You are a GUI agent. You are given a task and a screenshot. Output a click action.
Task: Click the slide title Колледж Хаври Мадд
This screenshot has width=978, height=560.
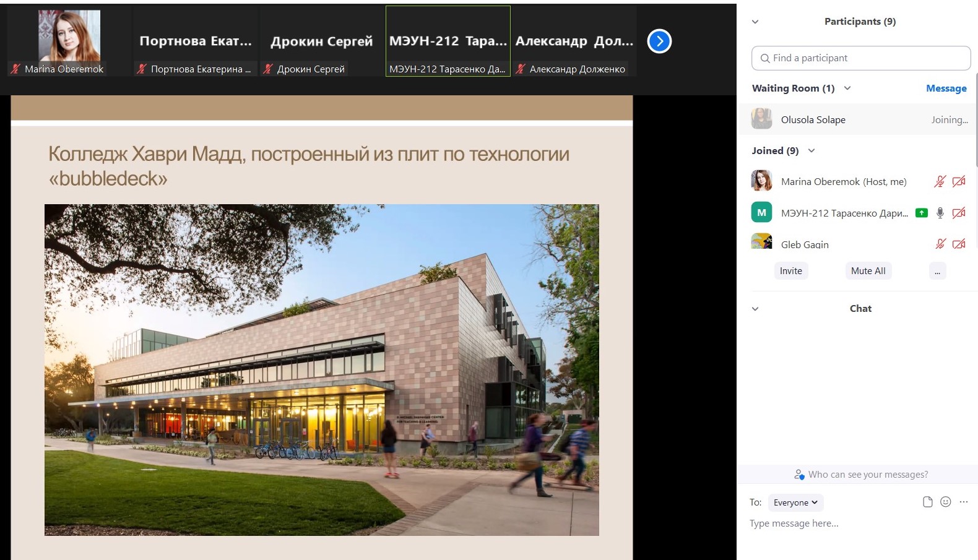point(309,166)
